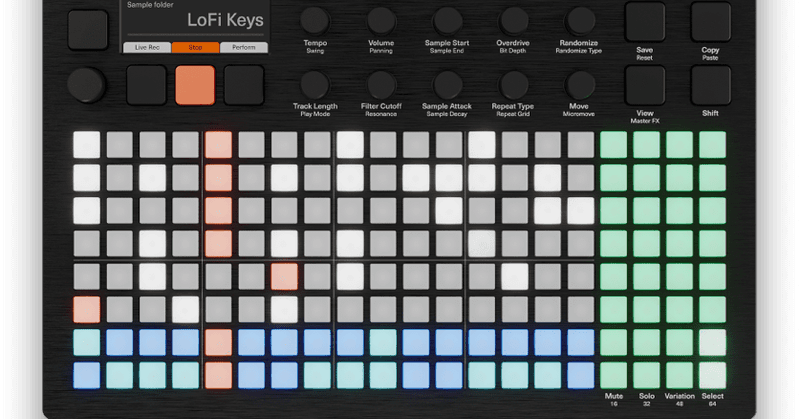Toggle the white pad at track 1 step 13
Screen dimensions: 800x419
click(x=482, y=145)
